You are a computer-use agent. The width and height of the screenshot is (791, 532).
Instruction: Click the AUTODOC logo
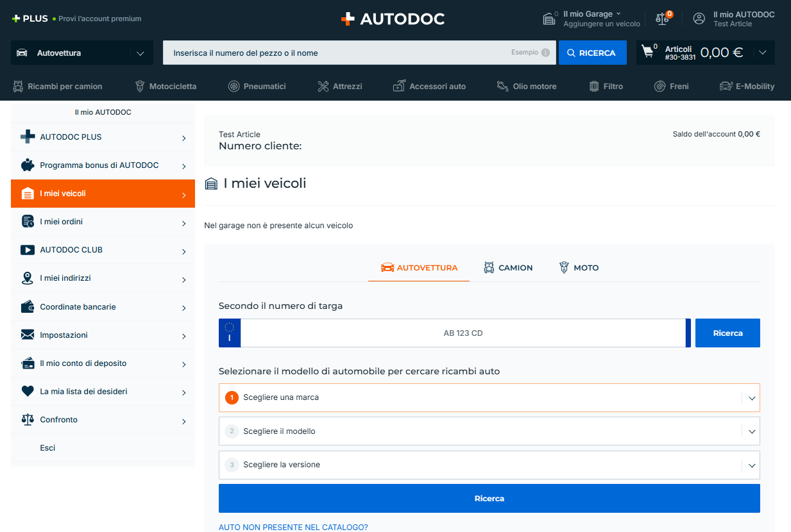click(393, 19)
